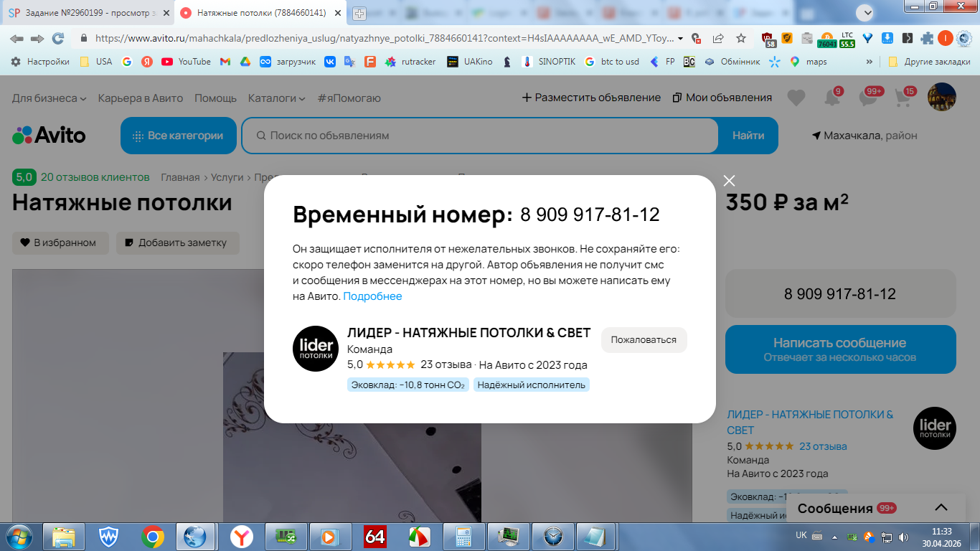
Task: Click the Эковклад badge in the popup
Action: pos(407,385)
